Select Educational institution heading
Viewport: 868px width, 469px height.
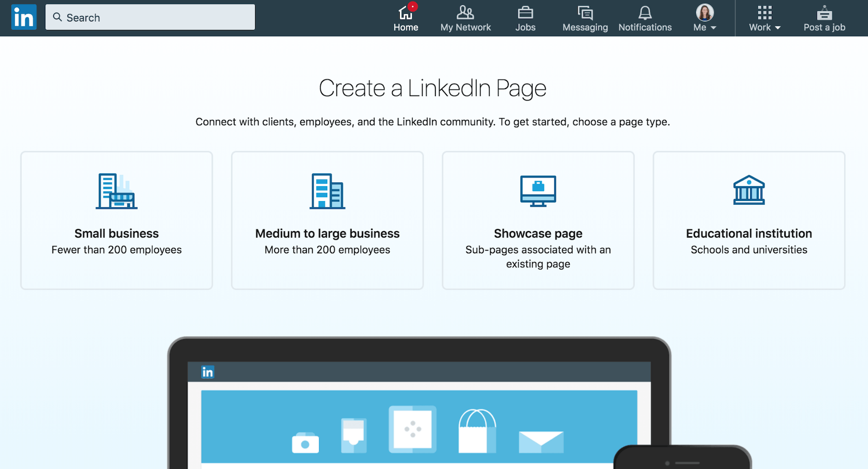tap(749, 233)
